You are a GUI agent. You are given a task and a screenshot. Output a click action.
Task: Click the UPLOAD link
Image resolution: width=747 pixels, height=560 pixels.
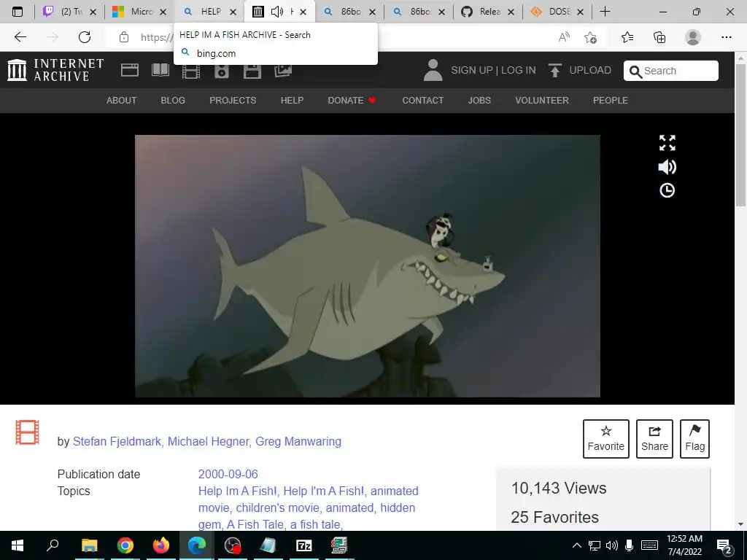[580, 71]
